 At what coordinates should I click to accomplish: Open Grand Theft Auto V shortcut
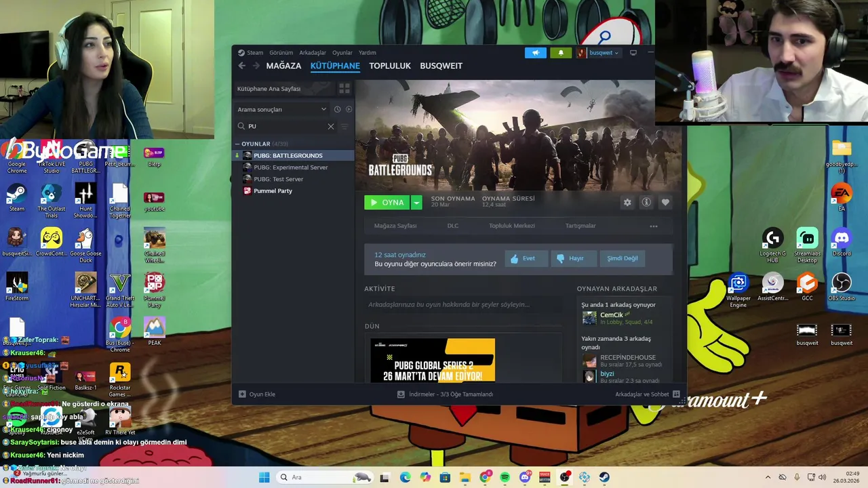(120, 291)
